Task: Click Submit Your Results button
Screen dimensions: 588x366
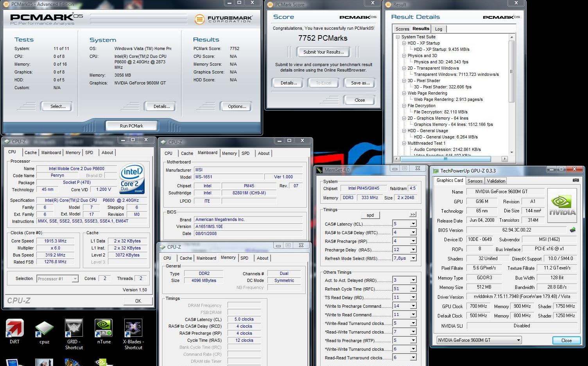Action: point(324,52)
